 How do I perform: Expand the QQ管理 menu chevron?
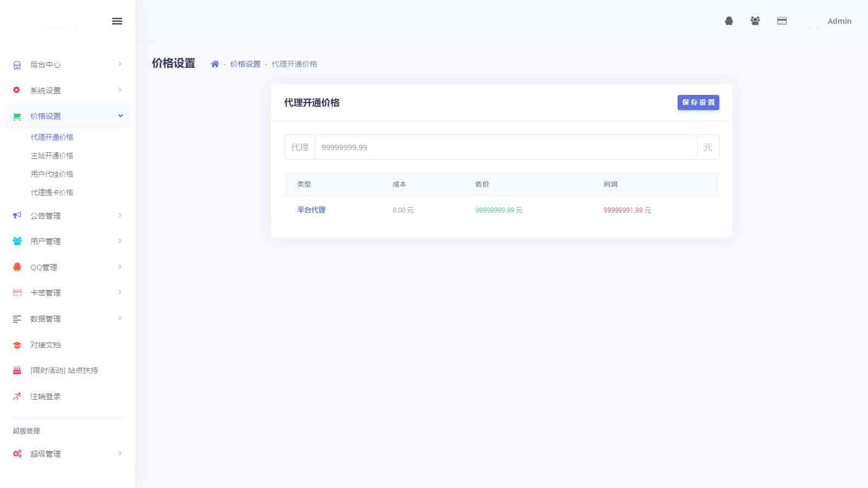click(120, 267)
